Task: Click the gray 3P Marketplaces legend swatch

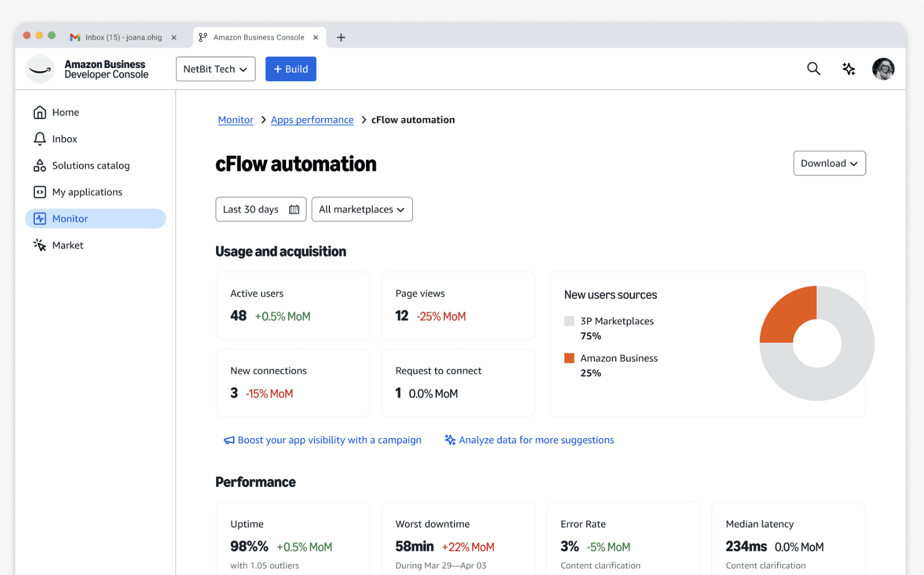Action: pos(569,321)
